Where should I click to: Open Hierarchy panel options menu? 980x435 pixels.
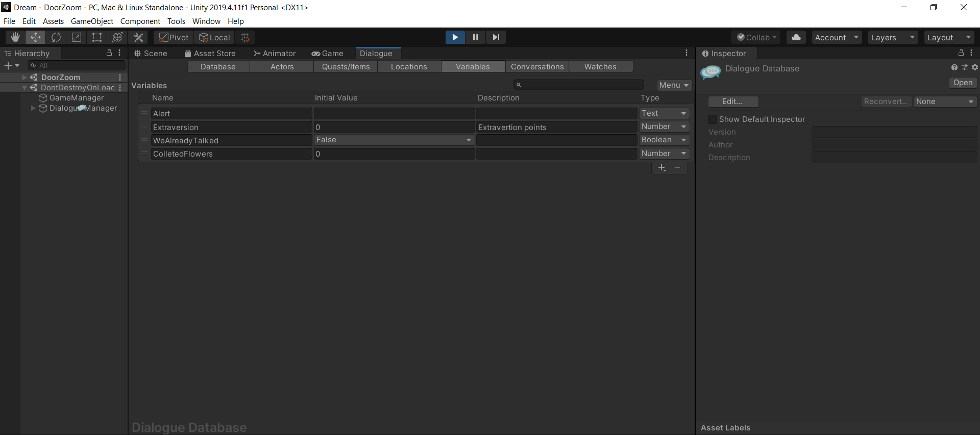119,53
